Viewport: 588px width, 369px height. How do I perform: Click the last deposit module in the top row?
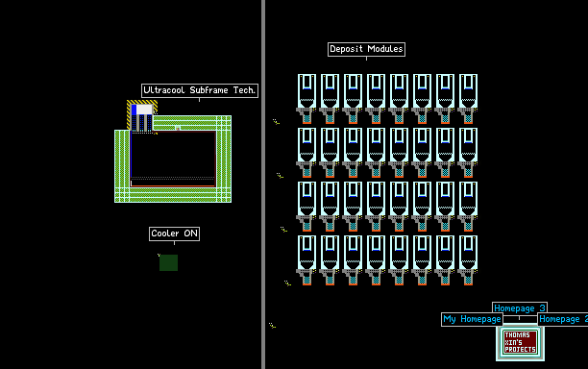click(x=468, y=99)
